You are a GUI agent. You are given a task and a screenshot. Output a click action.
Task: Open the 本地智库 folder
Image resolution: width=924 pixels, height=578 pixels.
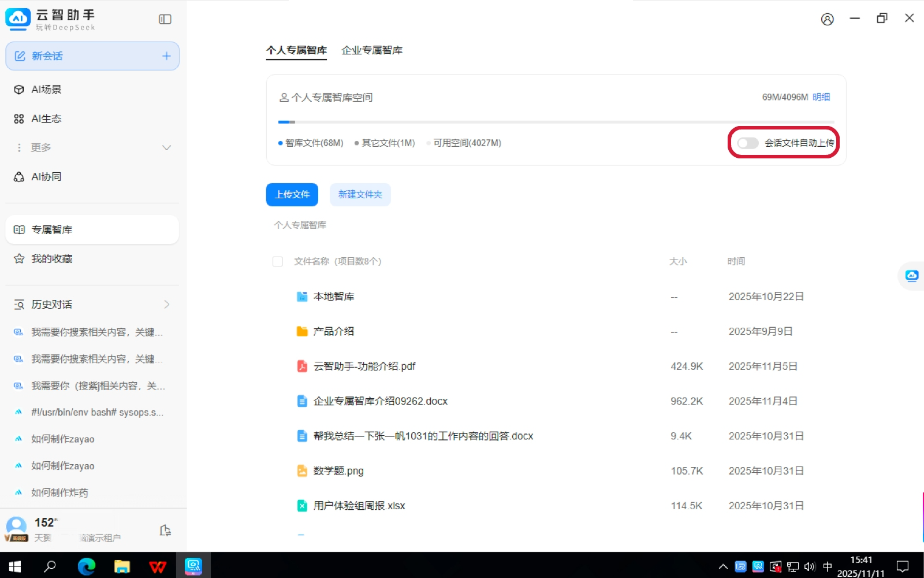coord(333,297)
